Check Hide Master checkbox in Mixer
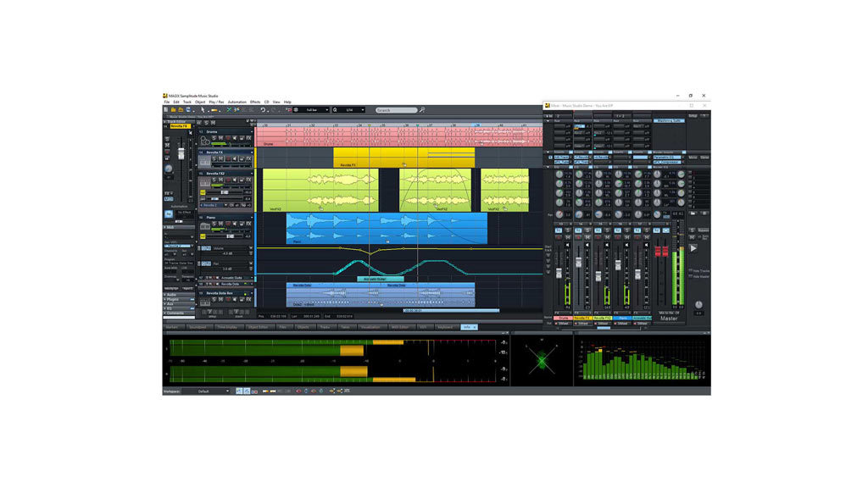Screen dimensions: 868x488 (x=690, y=276)
